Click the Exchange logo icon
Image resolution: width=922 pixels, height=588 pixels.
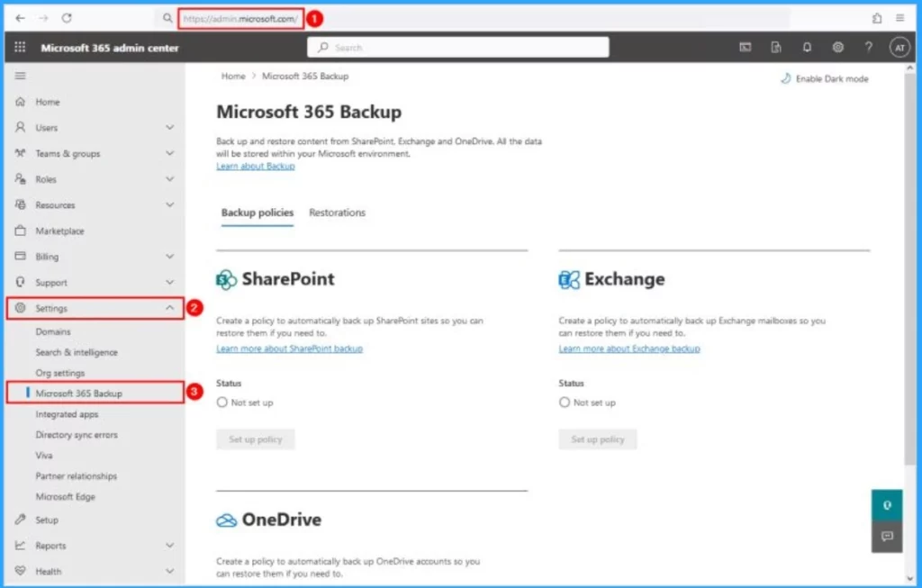(x=569, y=279)
